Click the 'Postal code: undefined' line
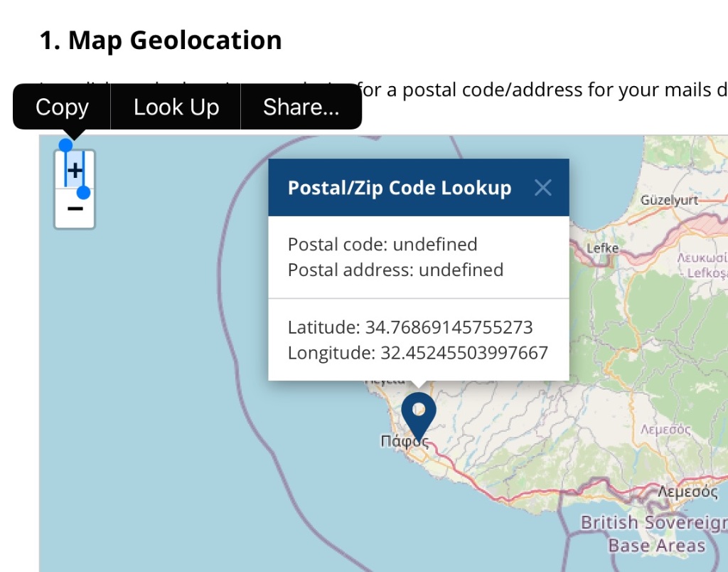Image resolution: width=728 pixels, height=572 pixels. 382,245
